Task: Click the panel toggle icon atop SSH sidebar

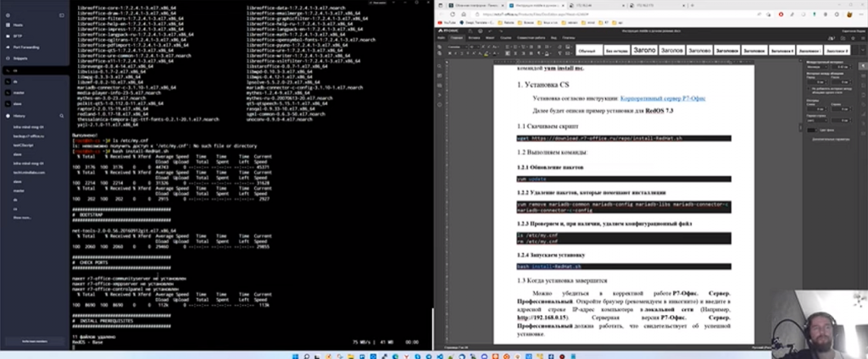Action: [x=61, y=15]
